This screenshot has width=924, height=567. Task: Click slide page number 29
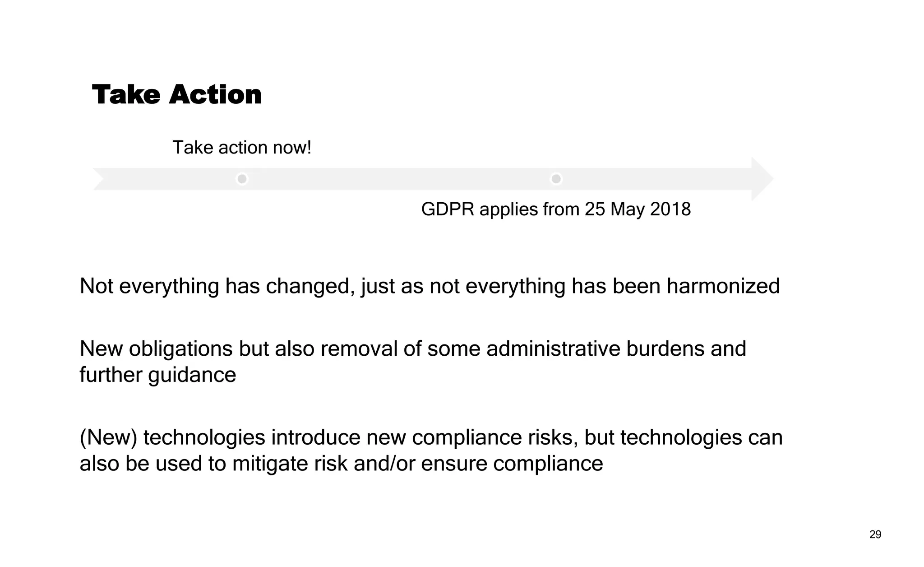[x=875, y=534]
